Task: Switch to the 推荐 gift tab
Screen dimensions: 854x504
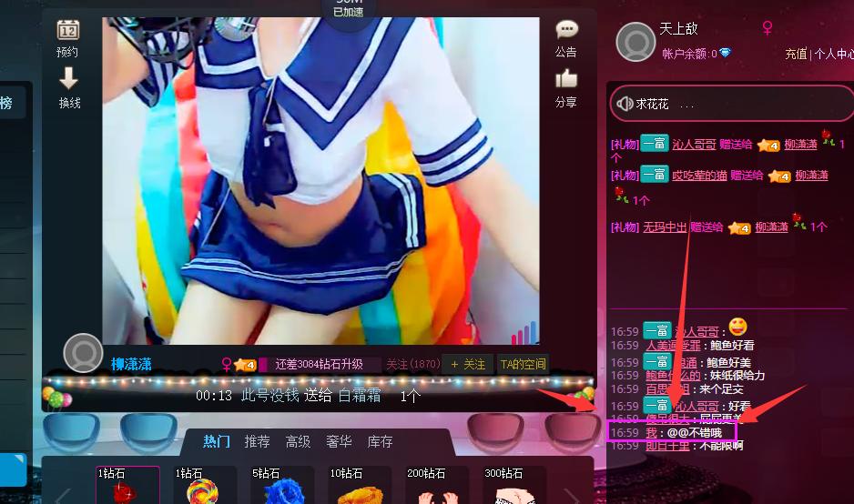Action: click(257, 441)
